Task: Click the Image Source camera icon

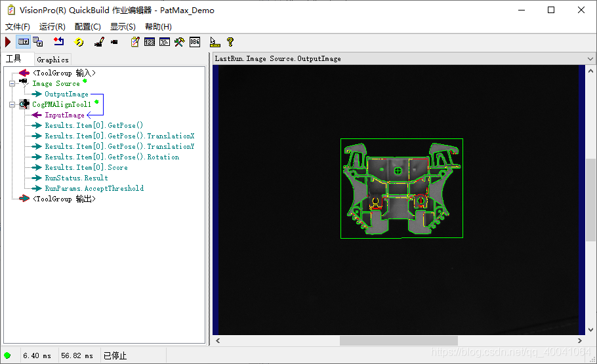Action: (x=24, y=83)
